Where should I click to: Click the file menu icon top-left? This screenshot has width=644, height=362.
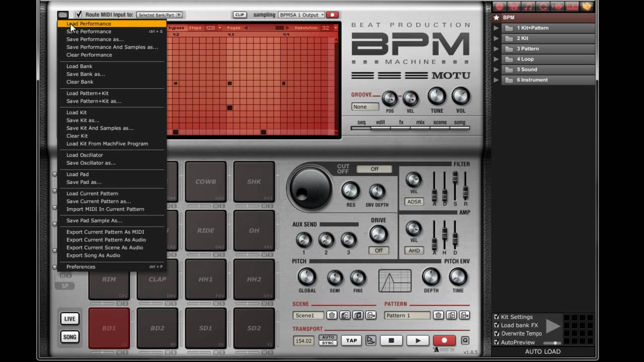[63, 15]
